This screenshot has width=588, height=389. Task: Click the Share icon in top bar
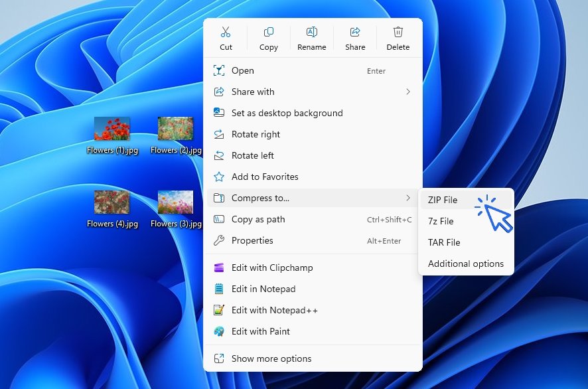pos(355,33)
